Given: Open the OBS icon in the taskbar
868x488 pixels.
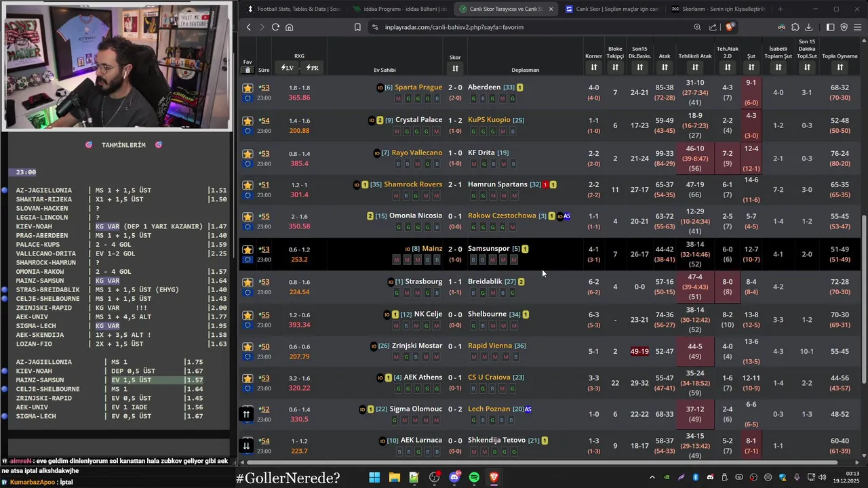Looking at the screenshot, I should pyautogui.click(x=434, y=478).
